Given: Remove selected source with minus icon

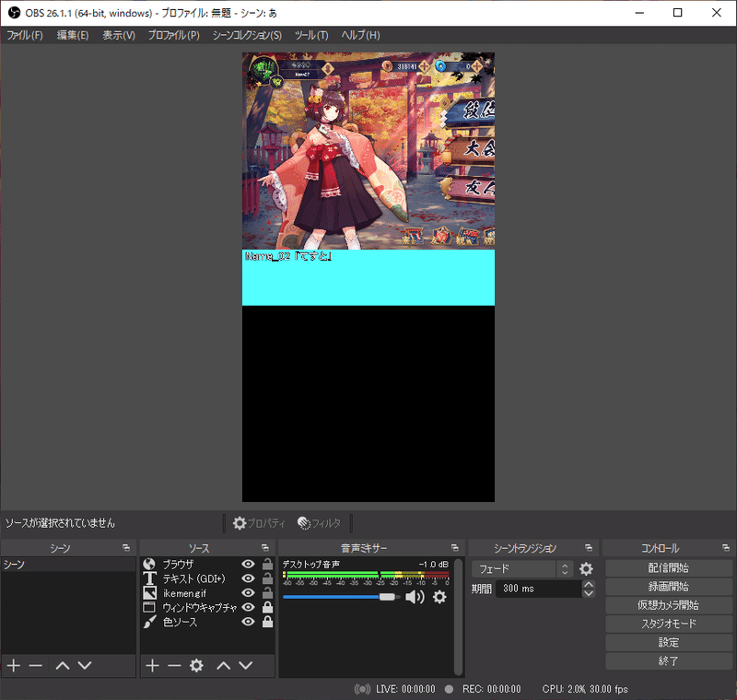Looking at the screenshot, I should point(174,665).
